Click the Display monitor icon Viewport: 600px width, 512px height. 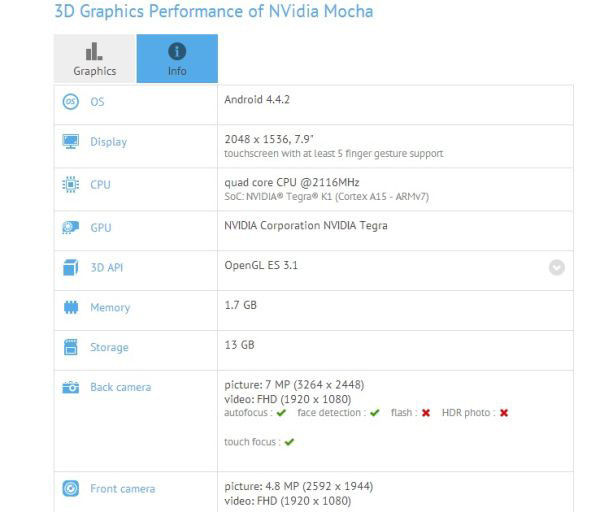pos(71,142)
